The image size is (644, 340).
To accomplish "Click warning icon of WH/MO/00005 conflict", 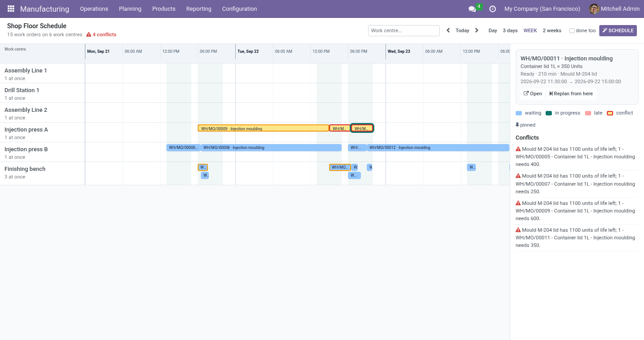I will point(518,149).
